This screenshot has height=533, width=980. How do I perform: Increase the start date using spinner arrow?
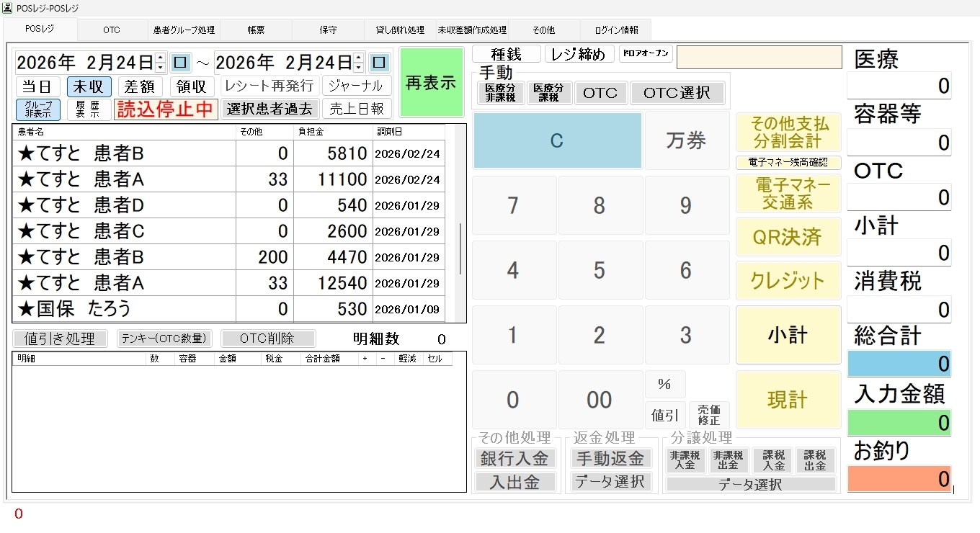pyautogui.click(x=161, y=58)
